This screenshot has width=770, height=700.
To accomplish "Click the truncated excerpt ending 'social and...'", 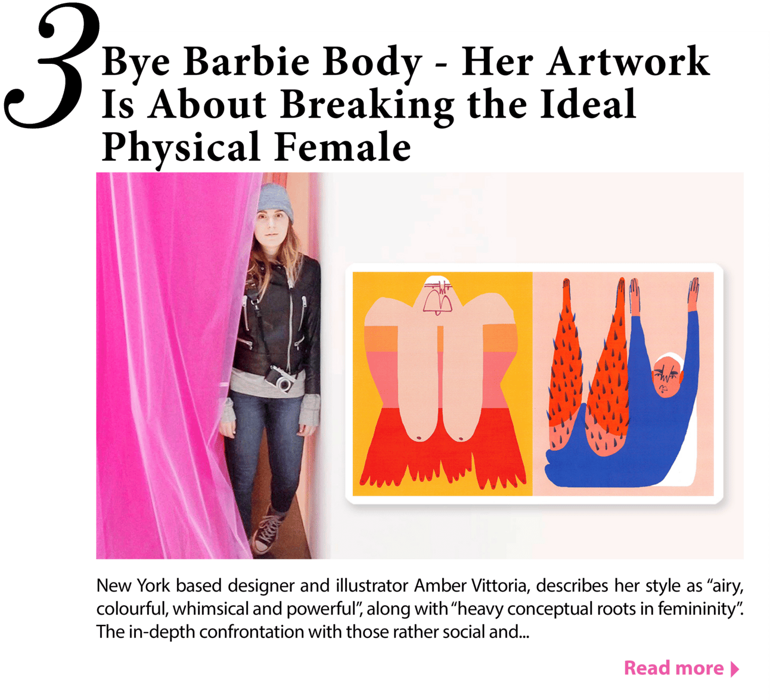I will click(313, 631).
